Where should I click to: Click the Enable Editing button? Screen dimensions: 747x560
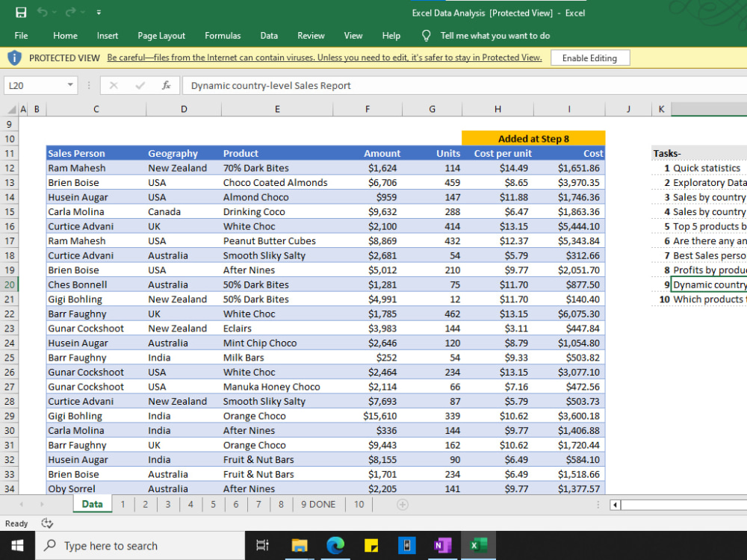tap(589, 57)
